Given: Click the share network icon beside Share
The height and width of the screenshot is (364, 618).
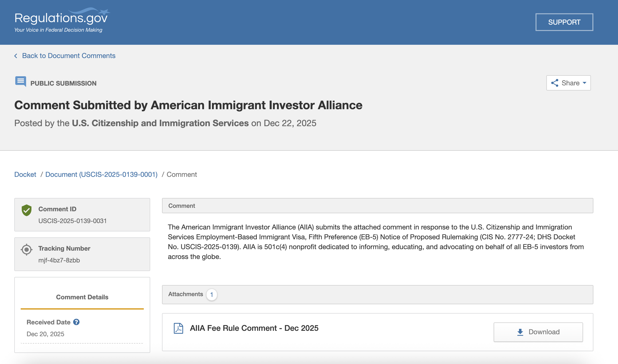Looking at the screenshot, I should point(555,83).
